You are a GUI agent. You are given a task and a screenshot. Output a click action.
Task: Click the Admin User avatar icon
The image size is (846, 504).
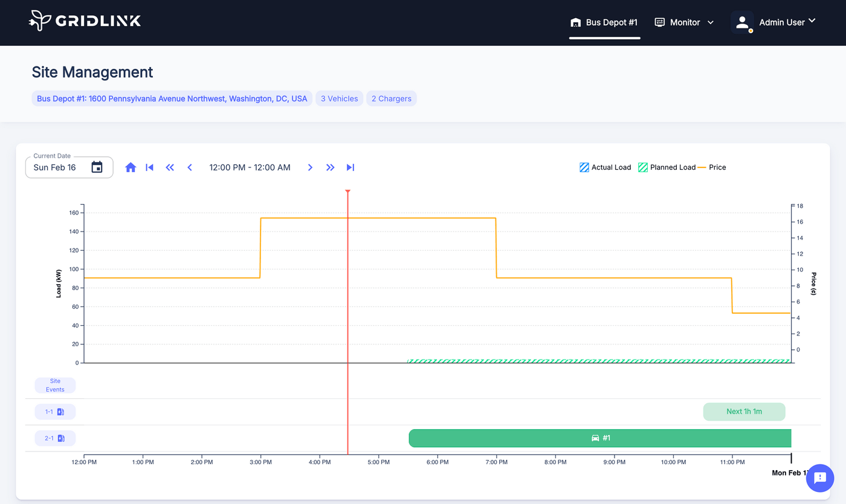[x=742, y=22]
